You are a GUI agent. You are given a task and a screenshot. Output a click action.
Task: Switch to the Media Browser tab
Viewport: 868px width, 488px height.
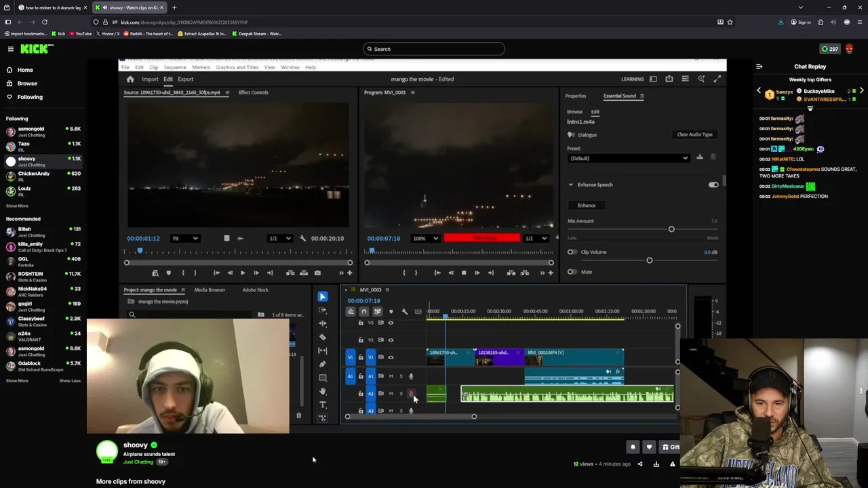(210, 290)
